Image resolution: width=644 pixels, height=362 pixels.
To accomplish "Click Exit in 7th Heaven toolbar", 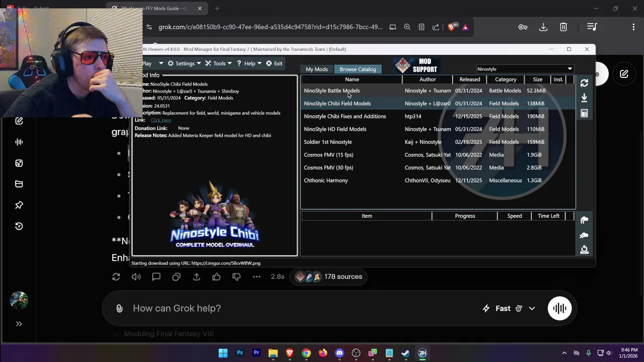I will point(274,63).
